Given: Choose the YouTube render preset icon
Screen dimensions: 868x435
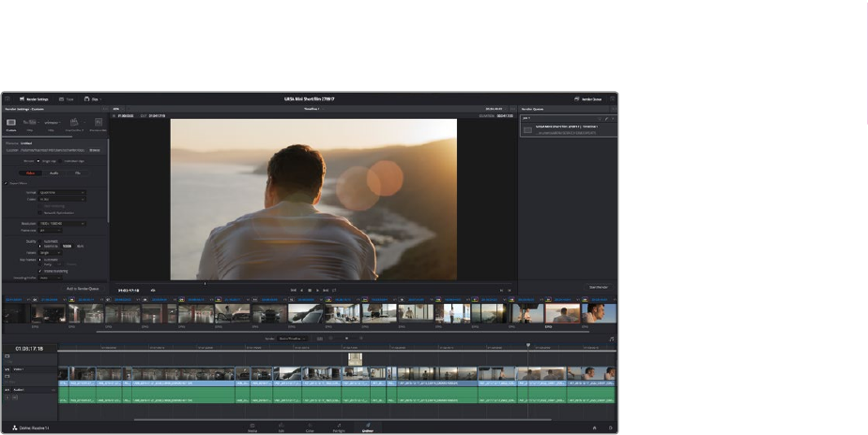Looking at the screenshot, I should (x=30, y=123).
